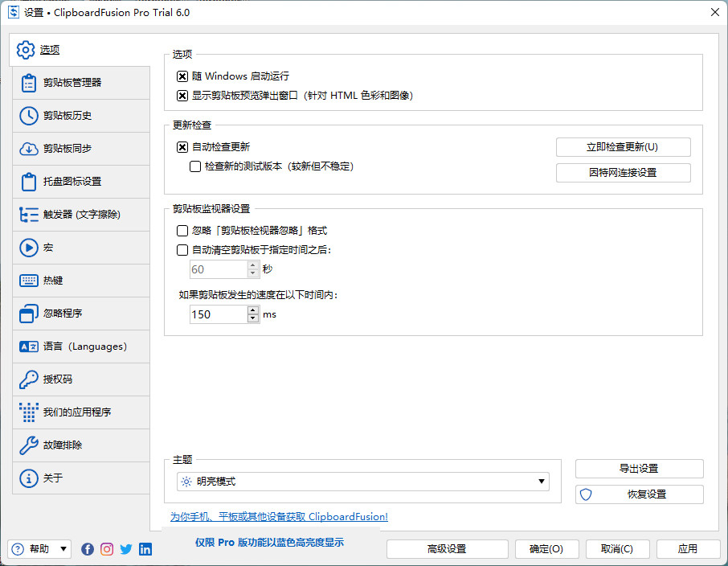Click the windows icon for 忽略程序

pos(29,314)
